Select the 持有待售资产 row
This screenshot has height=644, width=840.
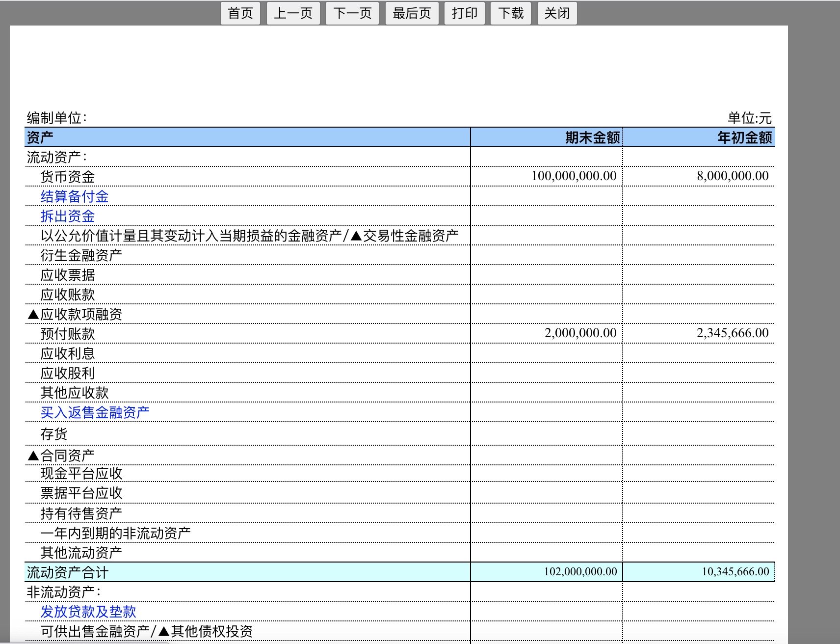coord(400,513)
